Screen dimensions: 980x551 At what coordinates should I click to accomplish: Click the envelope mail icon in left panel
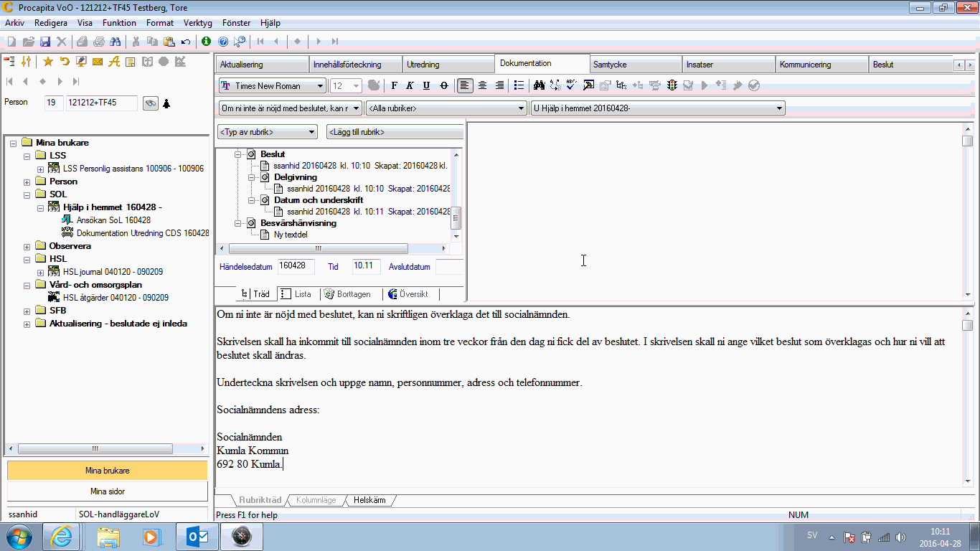[98, 62]
